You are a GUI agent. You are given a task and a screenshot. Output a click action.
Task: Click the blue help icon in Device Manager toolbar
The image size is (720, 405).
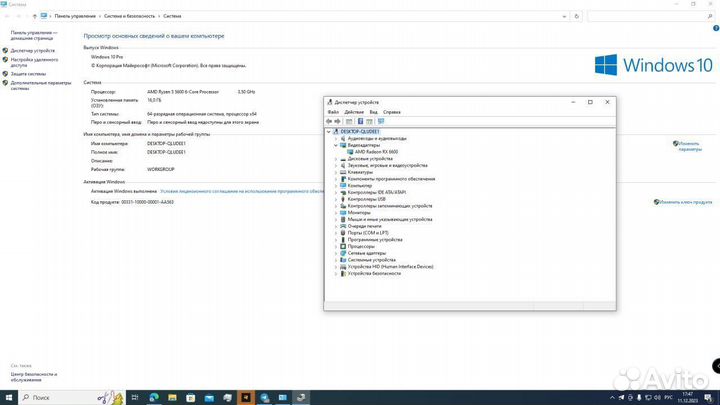[360, 121]
